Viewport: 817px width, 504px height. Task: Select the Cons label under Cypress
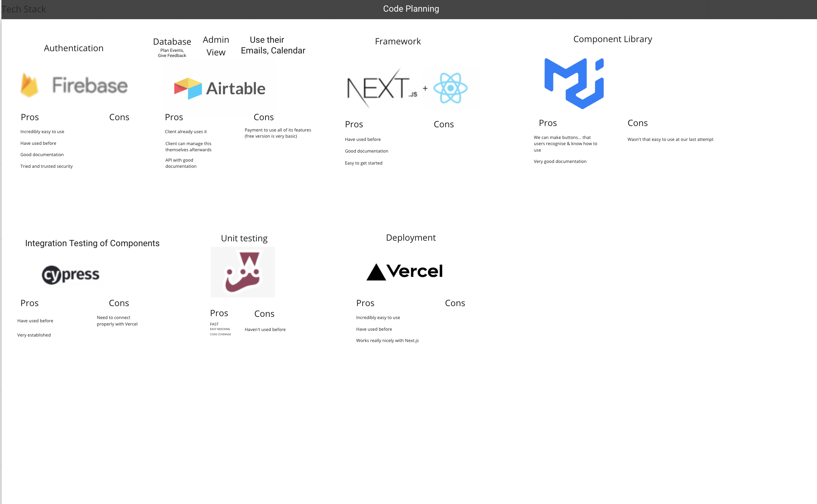coord(119,303)
